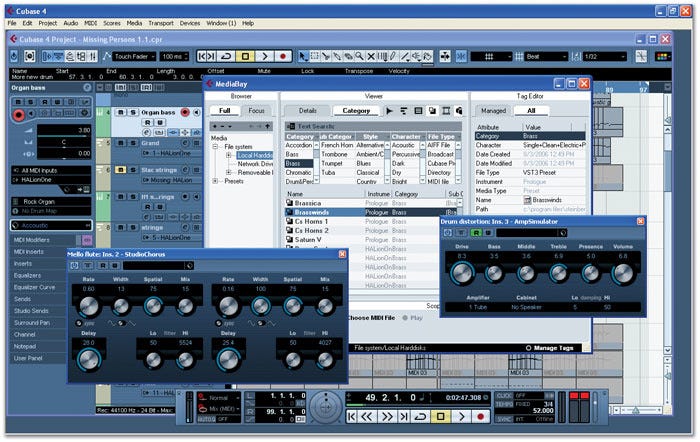The image size is (700, 442).
Task: Click the Drive knob on AmpSimulator
Action: (x=462, y=272)
